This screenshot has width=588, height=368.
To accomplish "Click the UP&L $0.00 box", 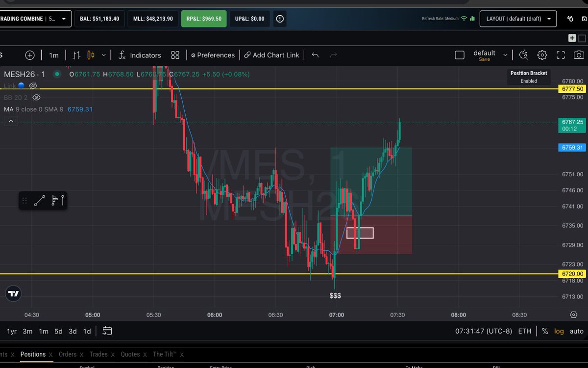I will pyautogui.click(x=250, y=19).
